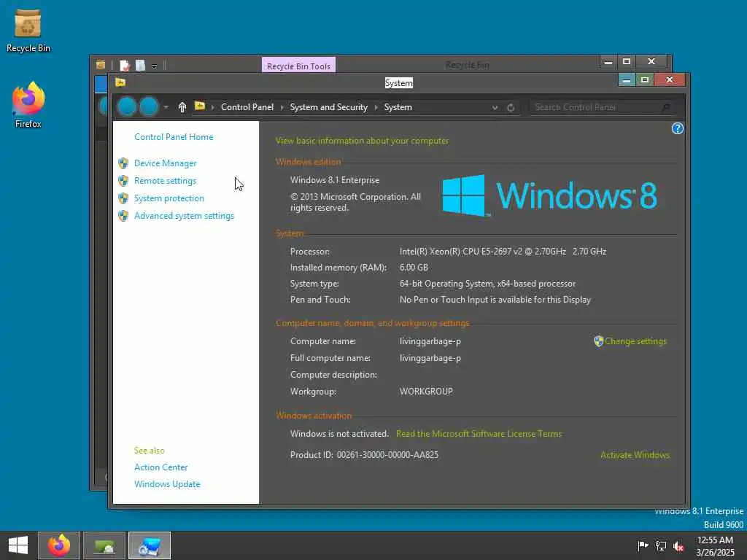Open Action Center flag tray icon
This screenshot has width=747, height=560.
[x=643, y=545]
